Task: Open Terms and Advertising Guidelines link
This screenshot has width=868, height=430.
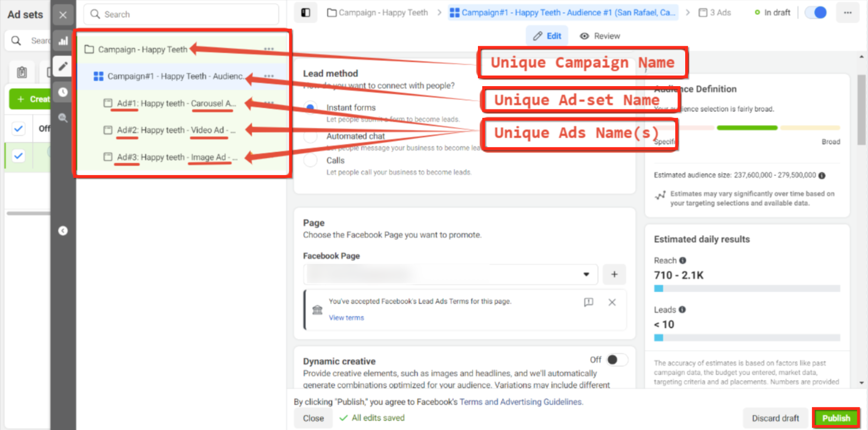Action: [520, 402]
